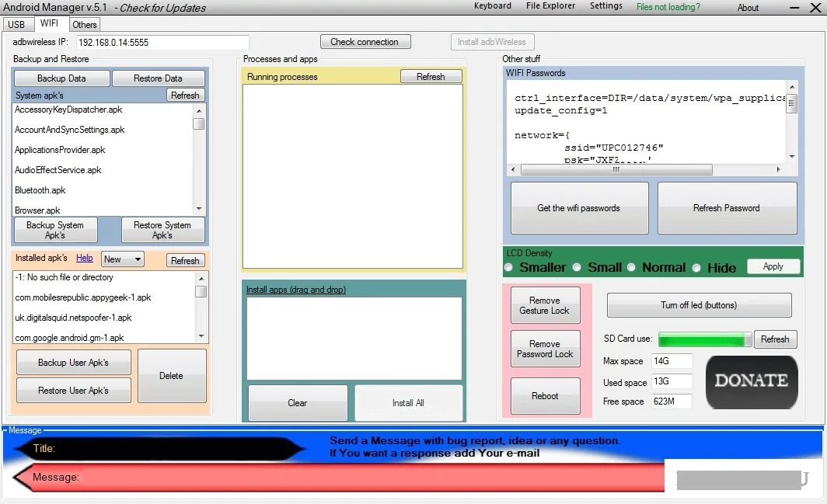Click the Check connection button

pyautogui.click(x=365, y=42)
